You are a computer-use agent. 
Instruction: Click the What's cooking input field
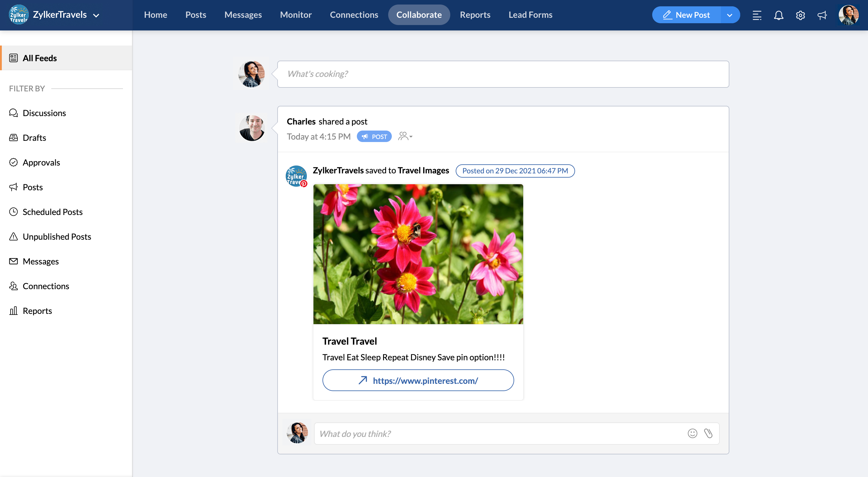pos(503,74)
